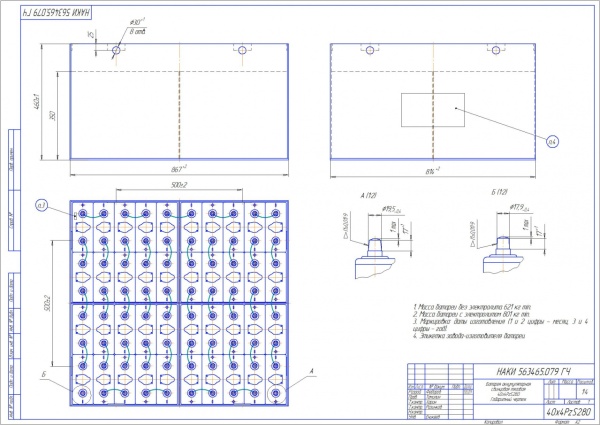The width and height of the screenshot is (600, 425).
Task: Click the а.4 position balloon
Action: (x=551, y=144)
